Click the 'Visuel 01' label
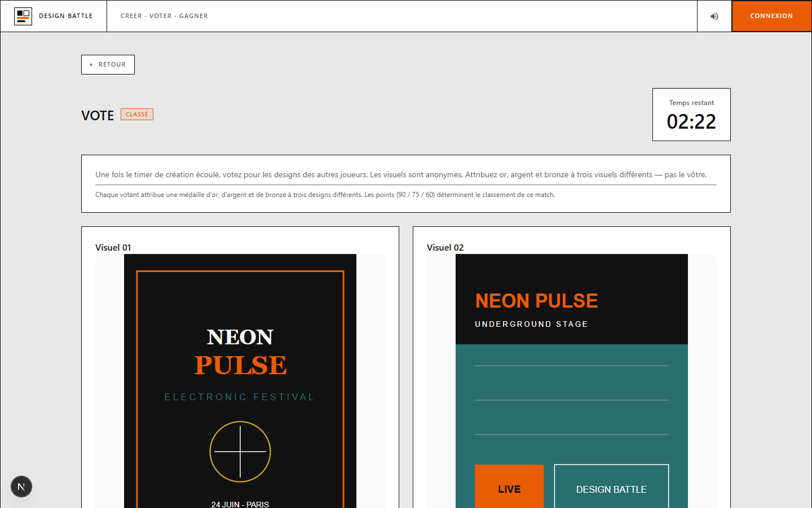812x508 pixels. point(113,247)
